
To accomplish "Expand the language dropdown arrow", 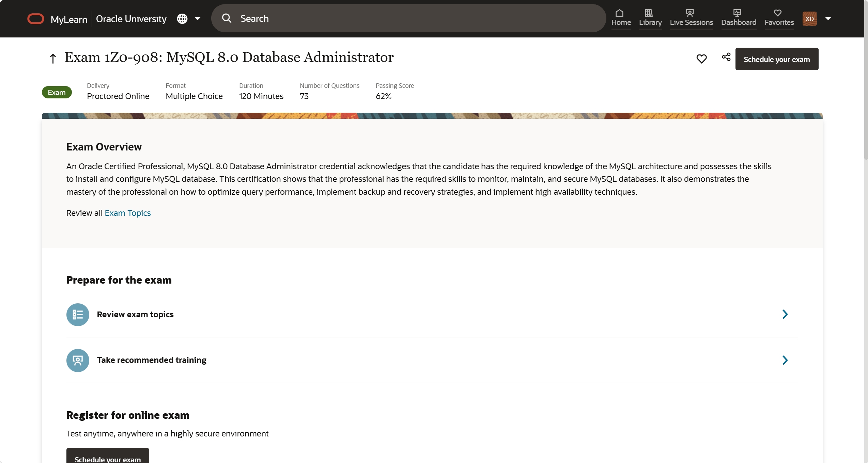I will (x=198, y=19).
